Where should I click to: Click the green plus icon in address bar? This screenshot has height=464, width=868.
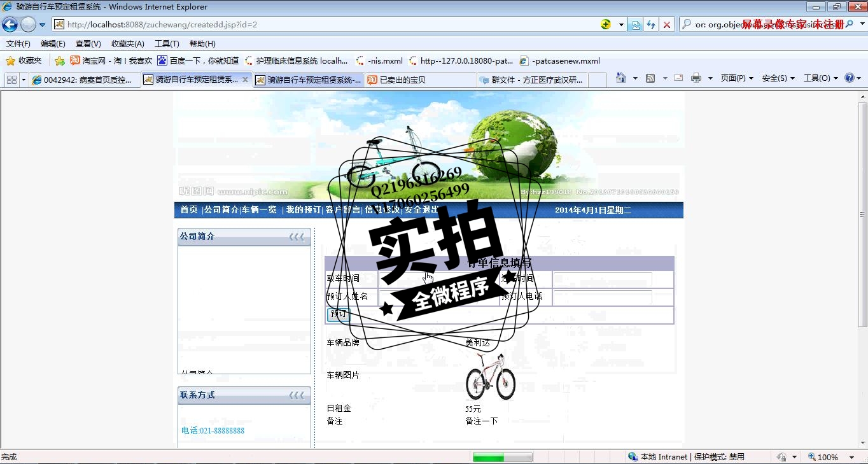606,25
